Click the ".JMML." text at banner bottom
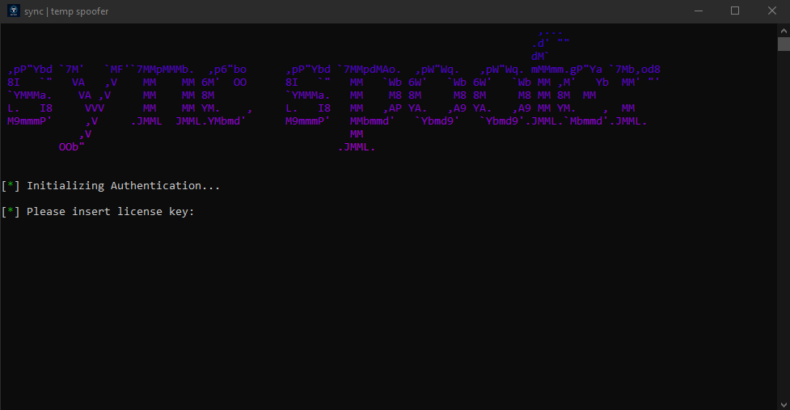 [x=357, y=147]
